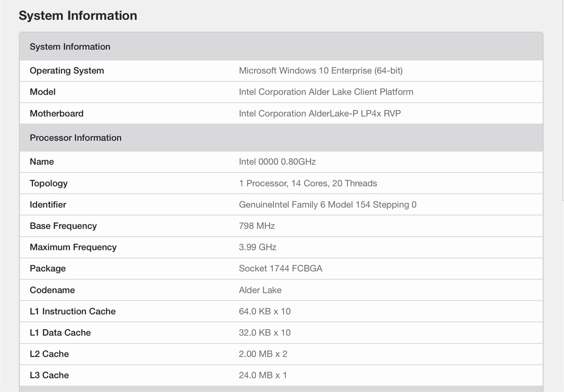Click the GenuineIntel Family 6 identifier value
564x392 pixels.
pos(327,205)
